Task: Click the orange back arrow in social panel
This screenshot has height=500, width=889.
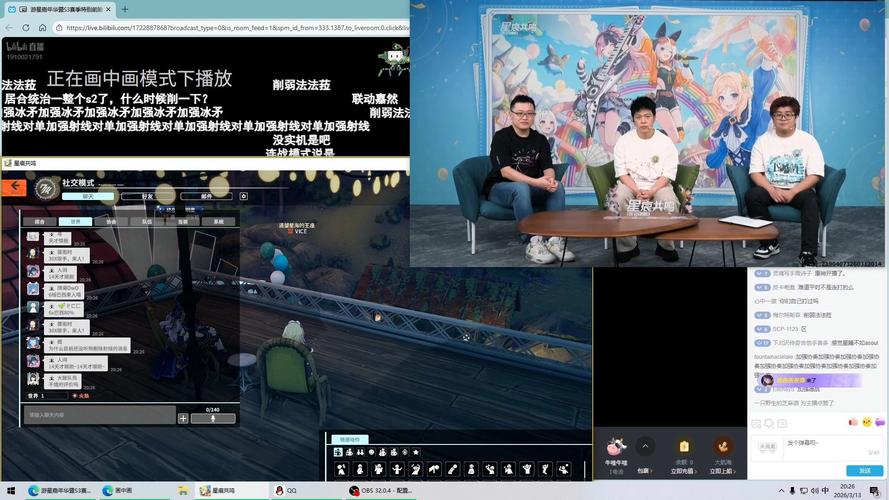Action: pos(15,186)
